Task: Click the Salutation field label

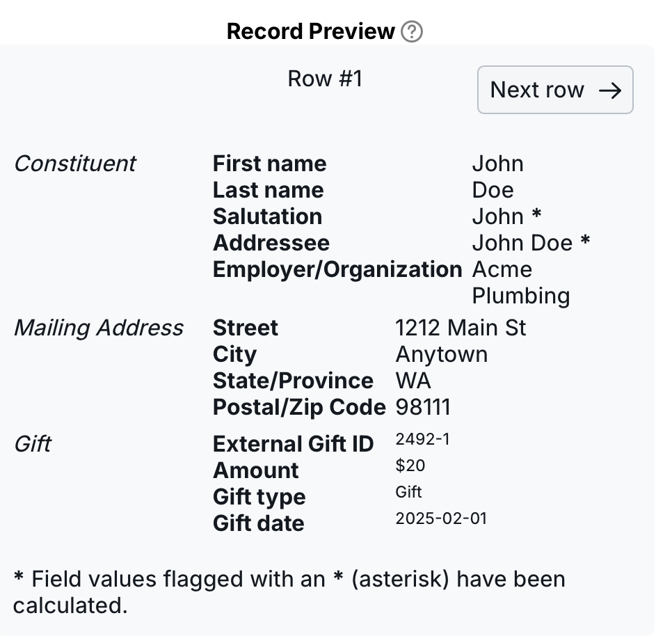Action: point(267,216)
